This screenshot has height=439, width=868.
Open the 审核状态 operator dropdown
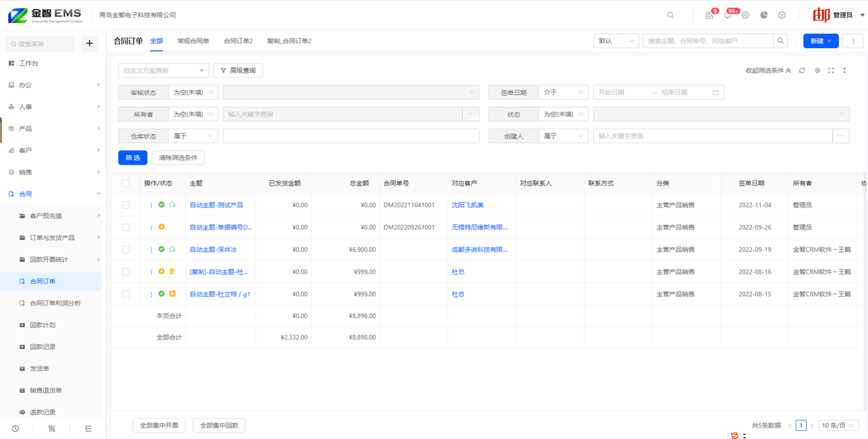click(193, 92)
